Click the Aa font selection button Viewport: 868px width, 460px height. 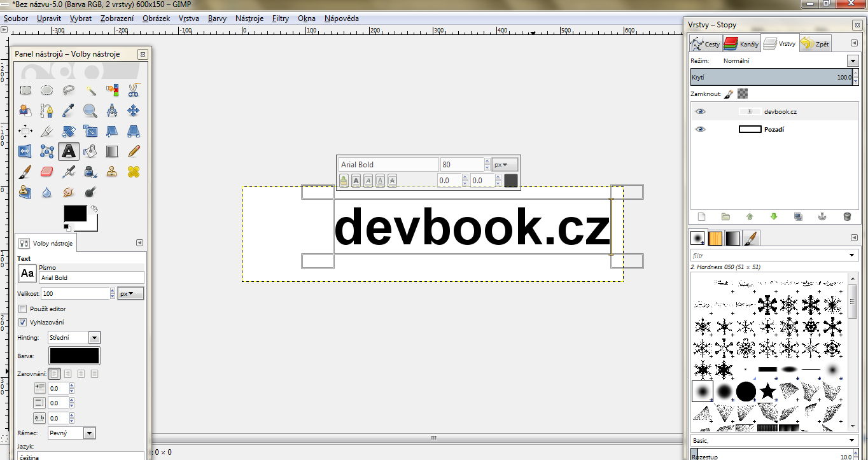click(x=27, y=274)
